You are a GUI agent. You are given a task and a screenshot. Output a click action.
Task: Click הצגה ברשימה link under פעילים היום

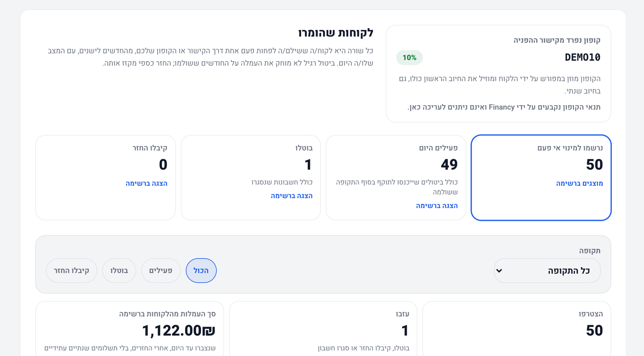pos(437,206)
